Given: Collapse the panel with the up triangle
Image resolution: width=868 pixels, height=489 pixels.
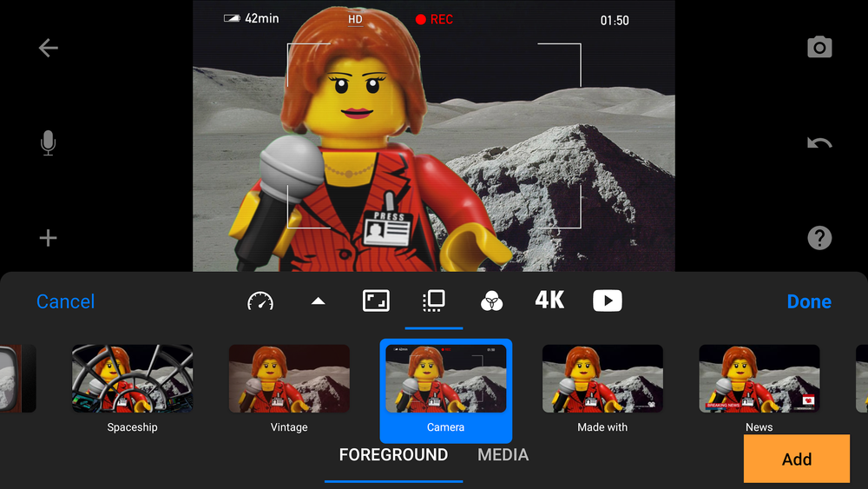Looking at the screenshot, I should pyautogui.click(x=318, y=301).
